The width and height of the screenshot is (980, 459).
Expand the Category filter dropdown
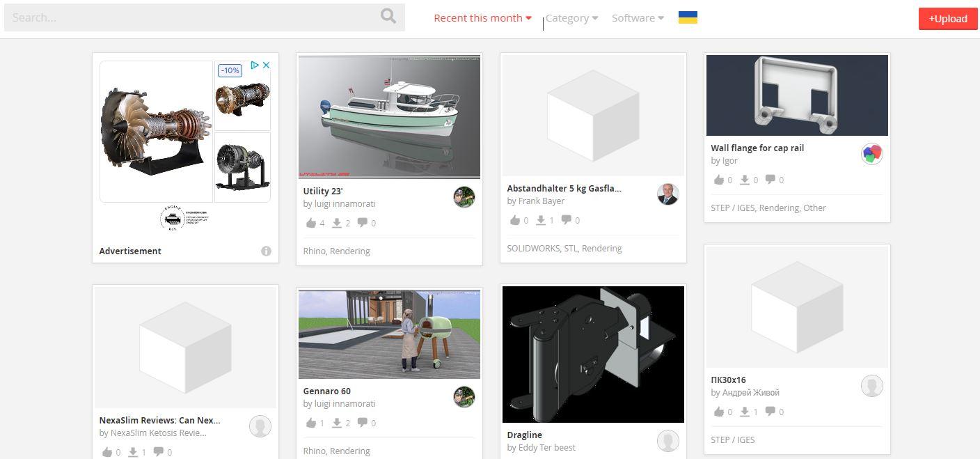pos(571,18)
